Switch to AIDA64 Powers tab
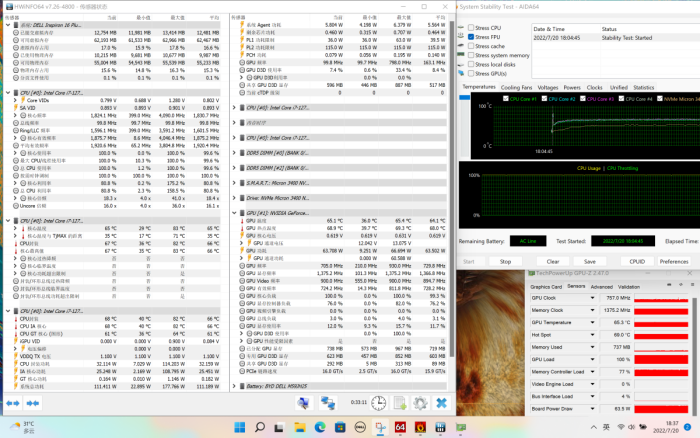 [x=572, y=88]
